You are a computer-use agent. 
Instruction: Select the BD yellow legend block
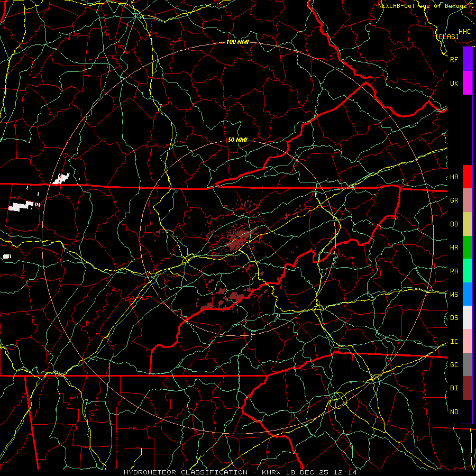point(467,224)
